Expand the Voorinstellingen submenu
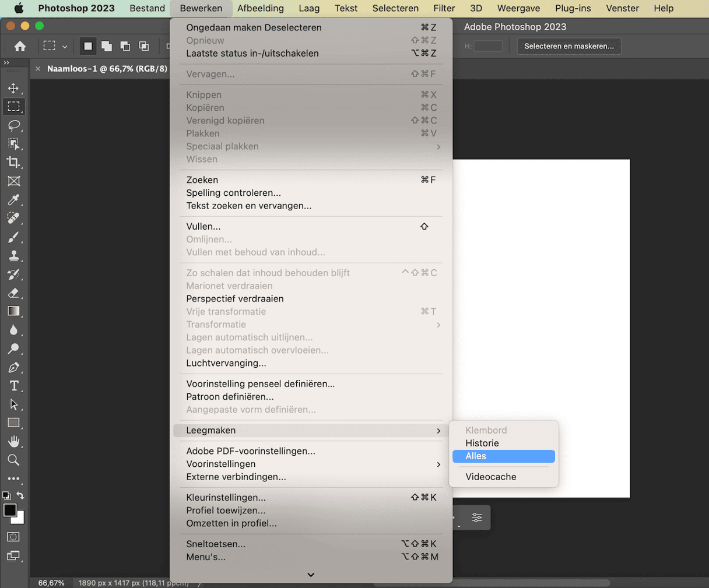This screenshot has width=709, height=588. pyautogui.click(x=311, y=464)
